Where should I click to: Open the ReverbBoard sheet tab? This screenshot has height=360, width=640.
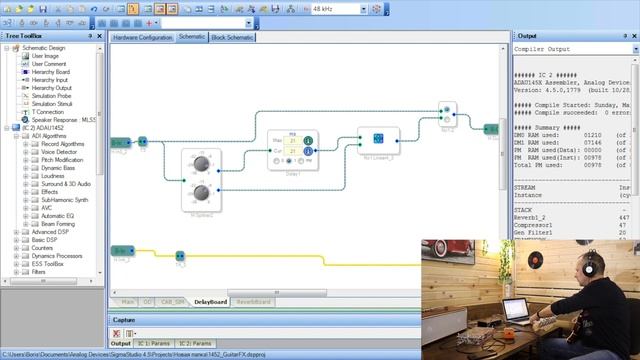pyautogui.click(x=253, y=302)
